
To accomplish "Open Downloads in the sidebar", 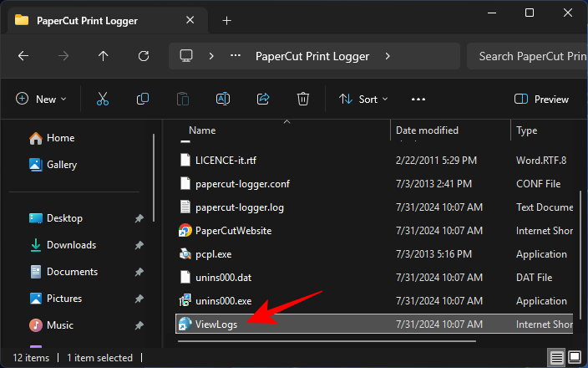I will 71,245.
